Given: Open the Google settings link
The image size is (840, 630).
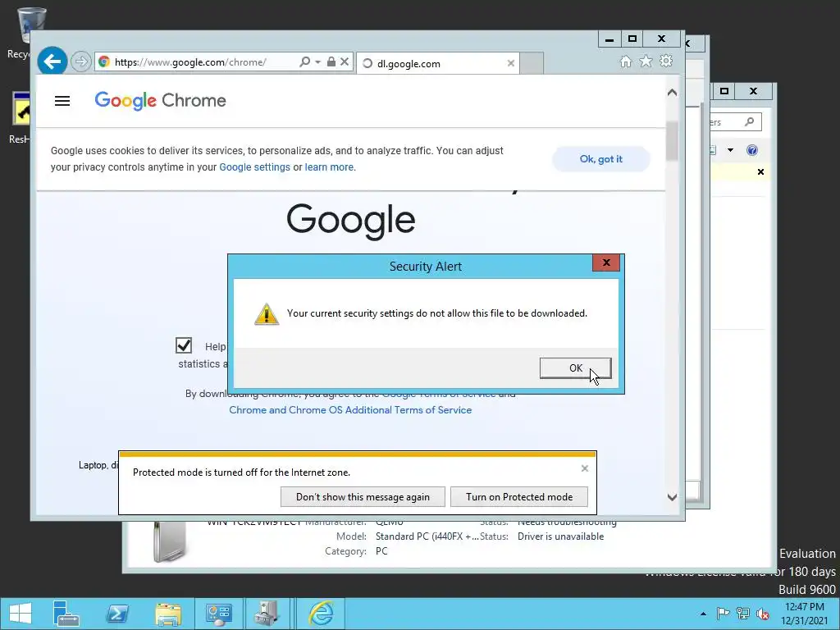Looking at the screenshot, I should (254, 167).
